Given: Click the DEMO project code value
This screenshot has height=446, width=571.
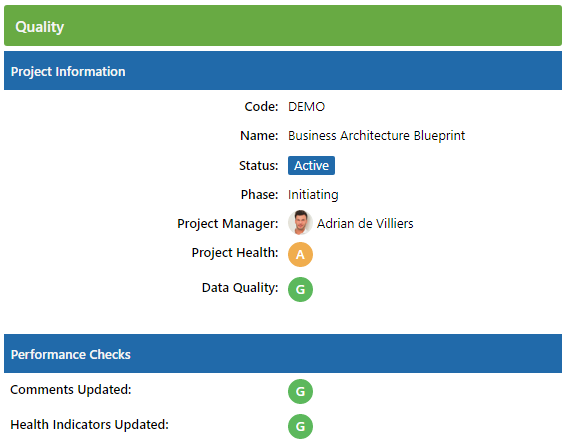Looking at the screenshot, I should coord(306,107).
